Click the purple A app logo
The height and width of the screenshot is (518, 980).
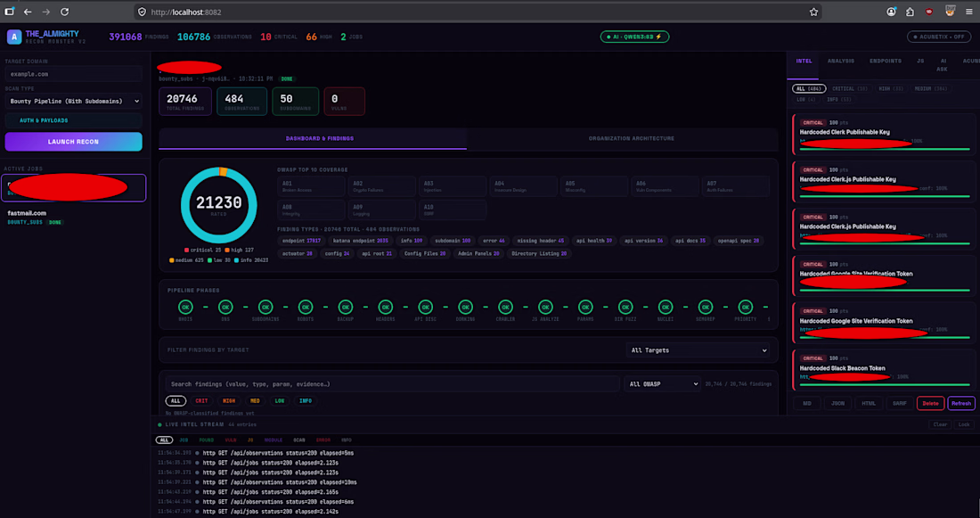(13, 37)
